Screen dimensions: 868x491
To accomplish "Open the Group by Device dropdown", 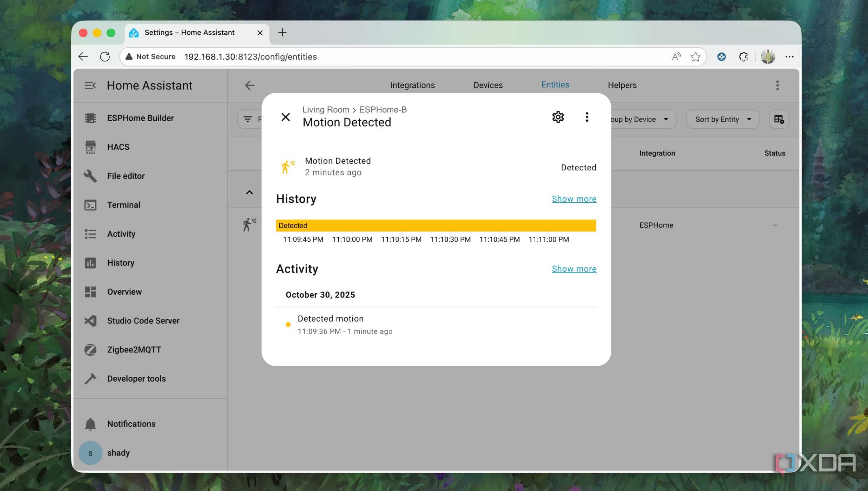I will tap(643, 119).
